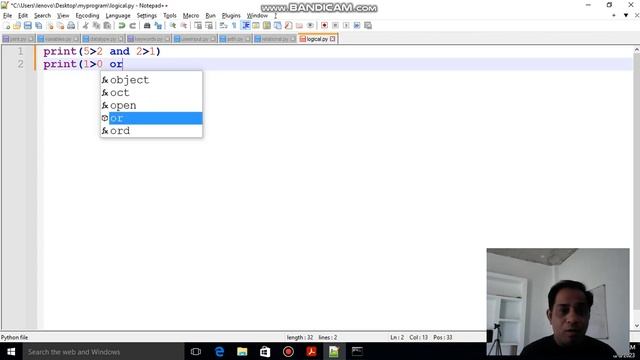The width and height of the screenshot is (640, 360).
Task: Create a new file with the New toolbar icon
Action: click(x=7, y=26)
